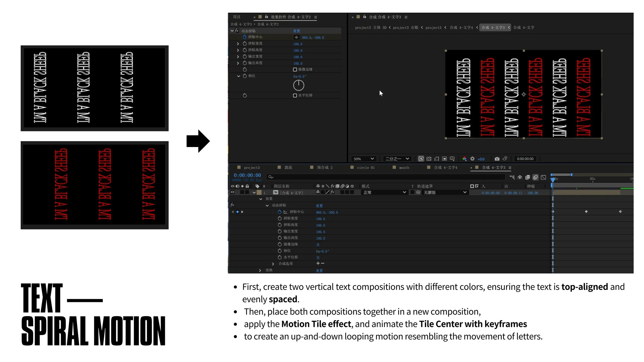Enable the motion blur switch icon
This screenshot has height=362, width=644.
[535, 177]
